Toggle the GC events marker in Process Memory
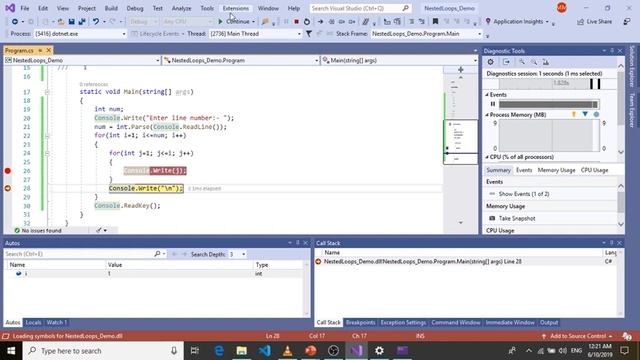 coord(574,115)
